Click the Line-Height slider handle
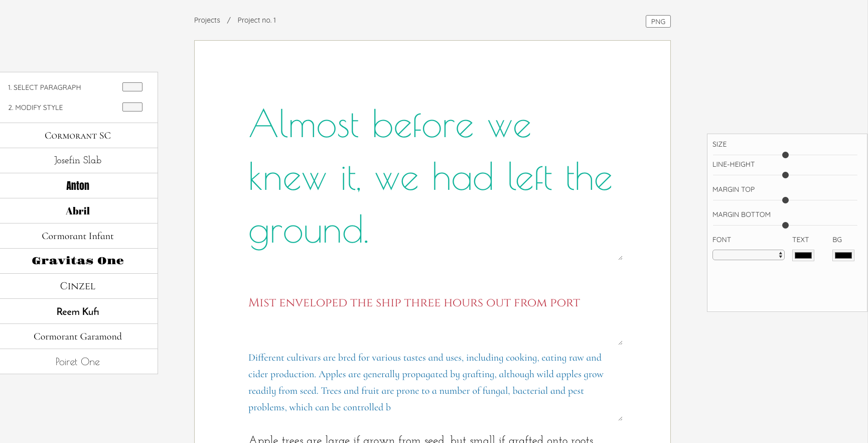 [x=785, y=175]
